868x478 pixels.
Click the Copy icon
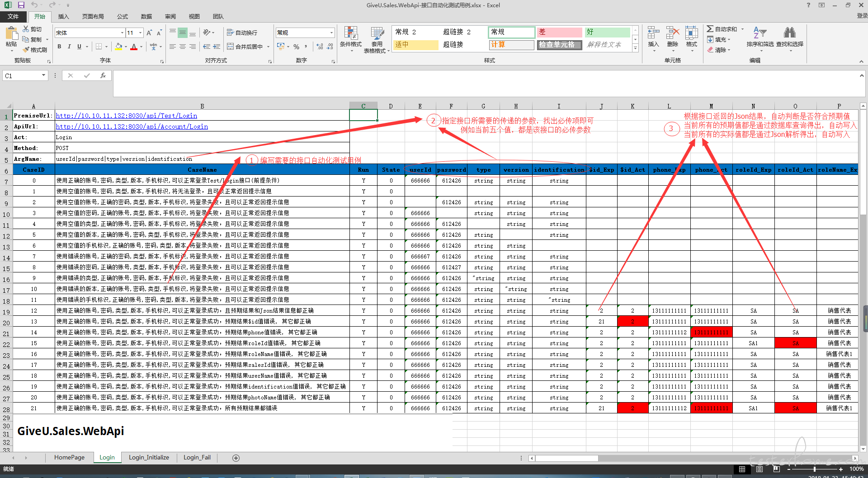(26, 39)
